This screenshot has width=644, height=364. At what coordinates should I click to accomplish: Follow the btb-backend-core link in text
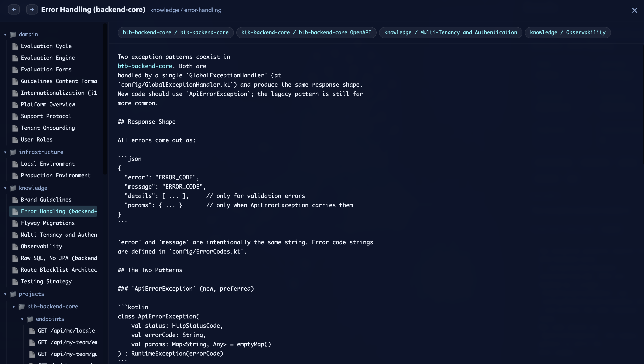145,66
